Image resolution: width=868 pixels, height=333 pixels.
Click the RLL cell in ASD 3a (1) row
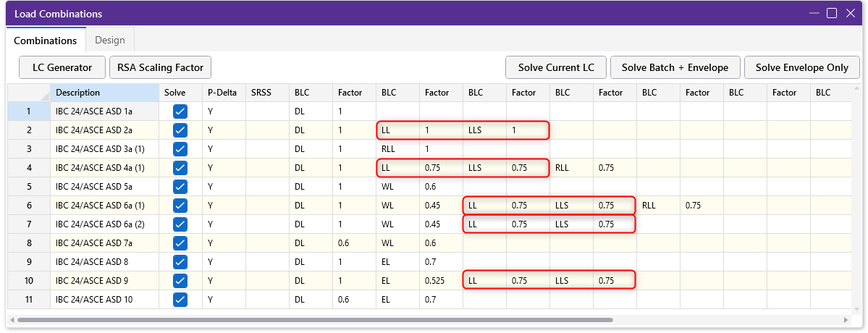397,149
